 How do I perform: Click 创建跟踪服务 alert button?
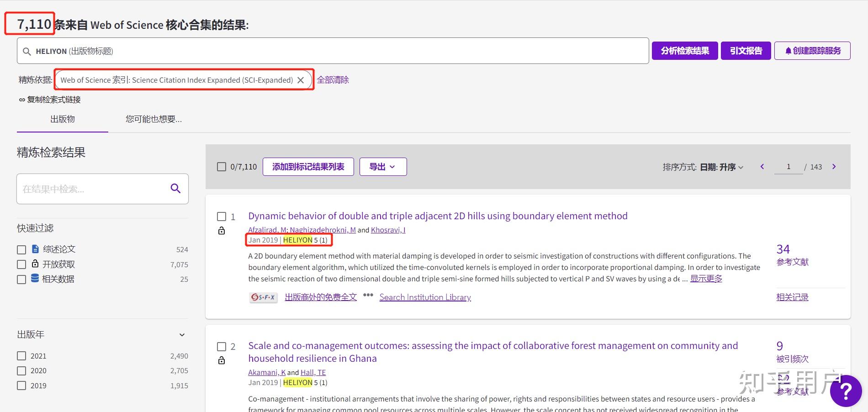(812, 51)
